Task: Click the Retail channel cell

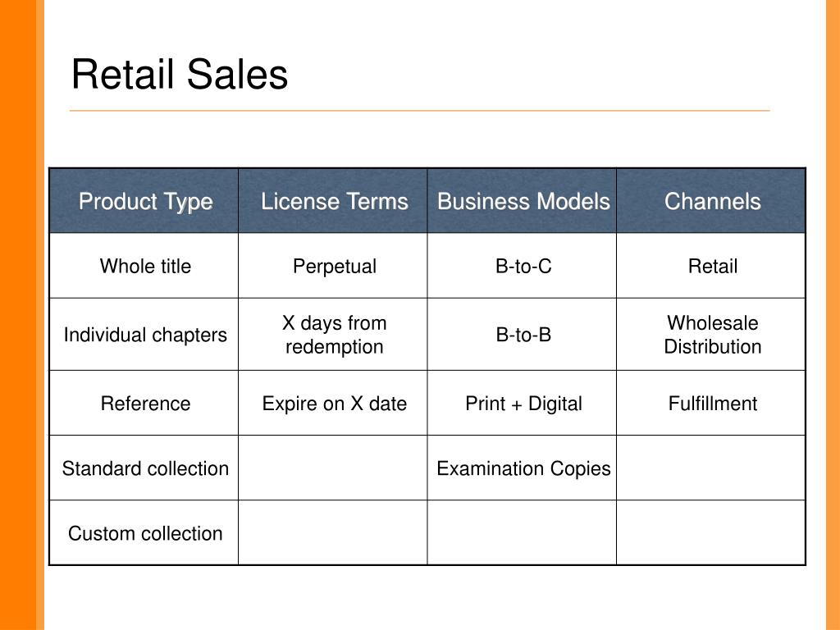Action: pyautogui.click(x=711, y=266)
